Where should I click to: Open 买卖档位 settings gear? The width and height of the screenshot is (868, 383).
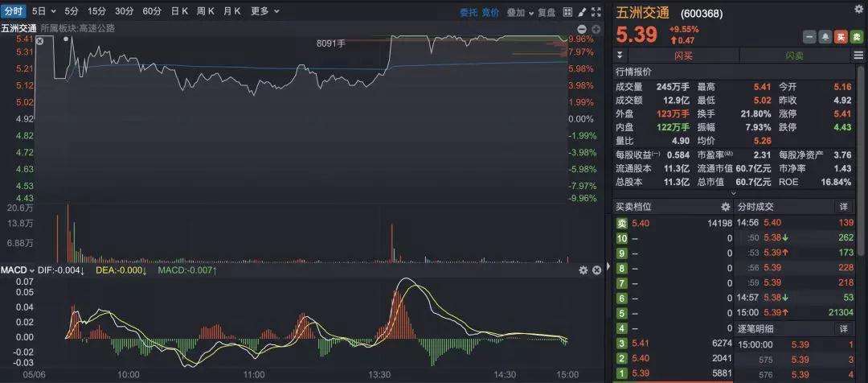pos(725,207)
